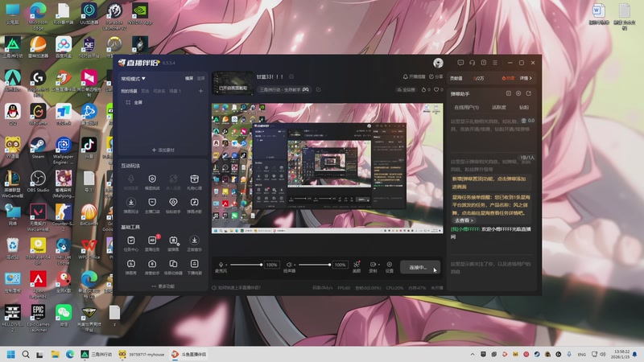Screen dimensions: 644x362
Task: Open the 如何快速上手直播伴侣? help link
Action: [x=236, y=288]
